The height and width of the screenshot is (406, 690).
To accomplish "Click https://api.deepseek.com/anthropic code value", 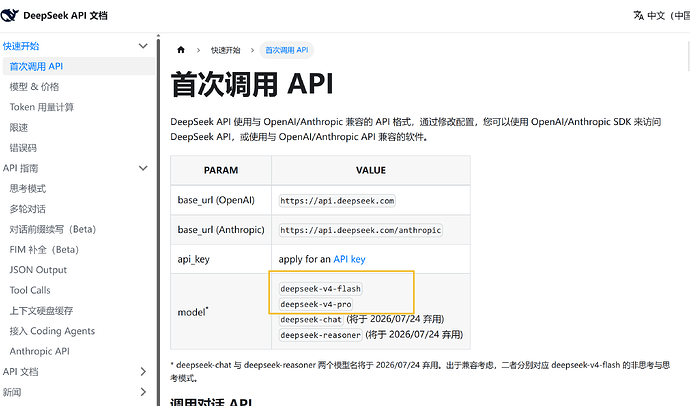I will tap(360, 230).
